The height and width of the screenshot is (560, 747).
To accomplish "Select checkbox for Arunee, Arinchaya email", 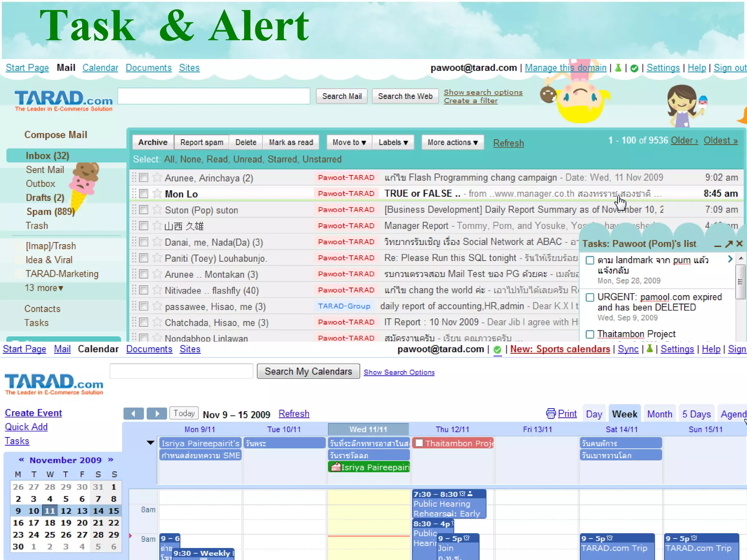I will click(144, 178).
